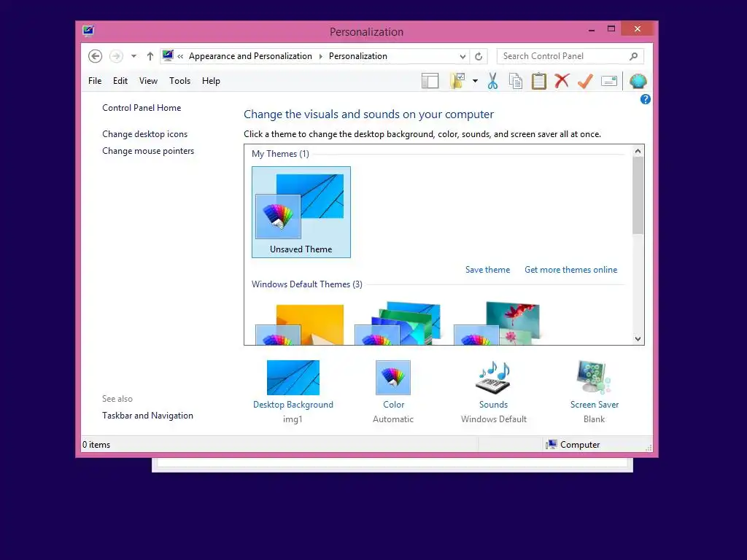747x560 pixels.
Task: Click Appearance and Personalization breadcrumb
Action: (251, 56)
